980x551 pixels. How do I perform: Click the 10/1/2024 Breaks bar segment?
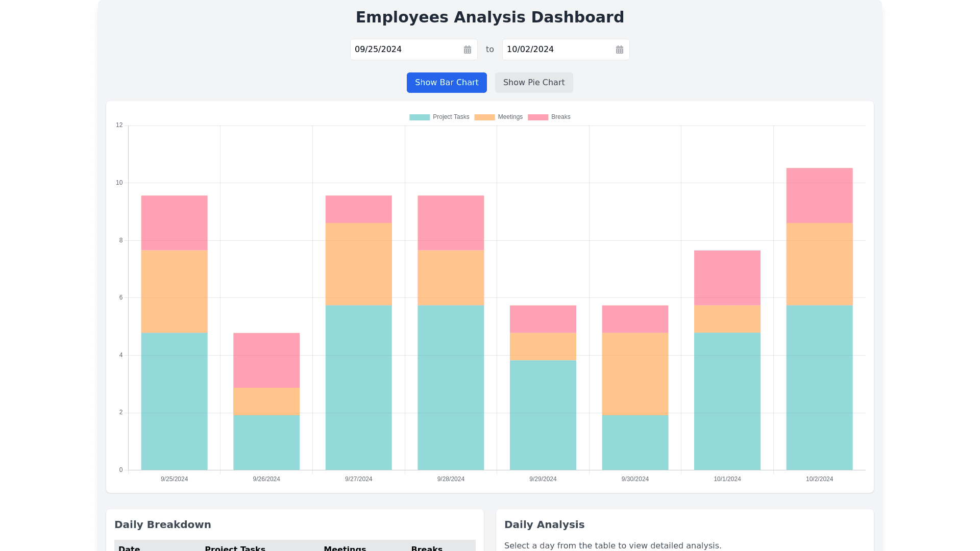tap(727, 278)
